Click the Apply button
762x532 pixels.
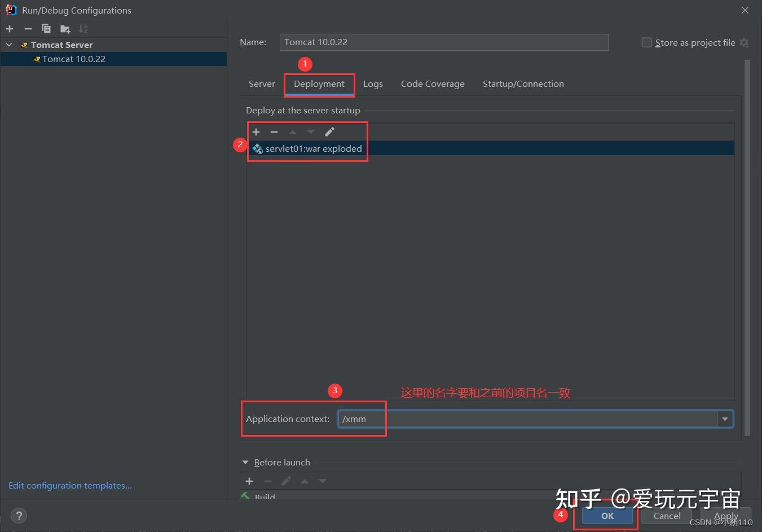727,516
